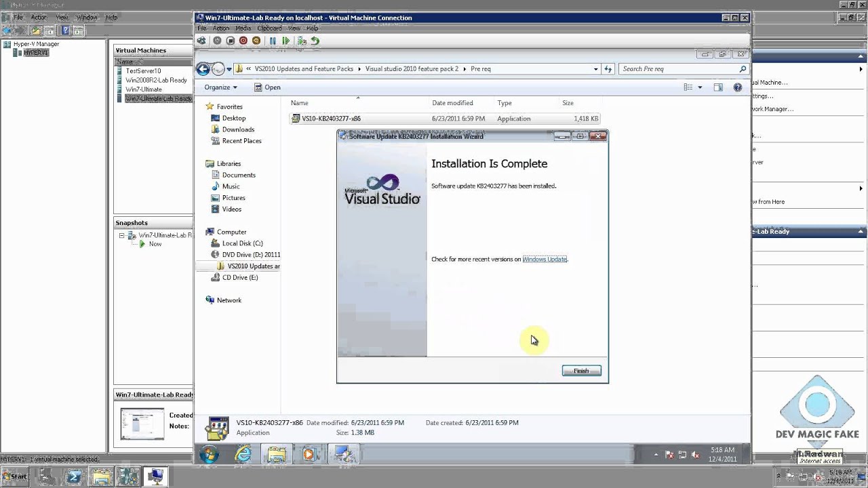868x488 pixels.
Task: Select Desktop in Favorites
Action: pos(228,118)
